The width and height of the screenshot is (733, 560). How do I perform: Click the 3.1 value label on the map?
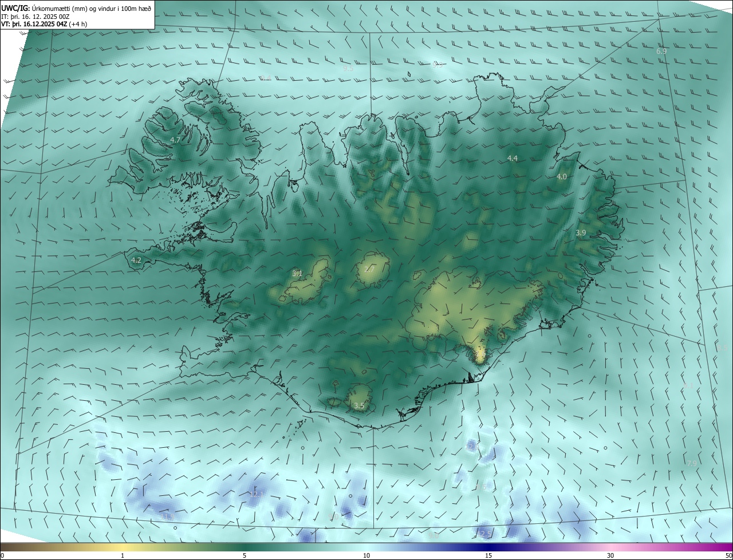pyautogui.click(x=297, y=273)
